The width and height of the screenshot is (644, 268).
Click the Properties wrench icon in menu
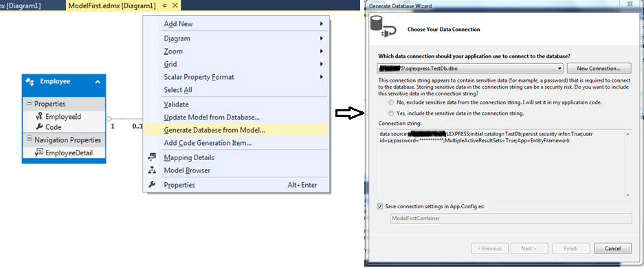(x=152, y=185)
